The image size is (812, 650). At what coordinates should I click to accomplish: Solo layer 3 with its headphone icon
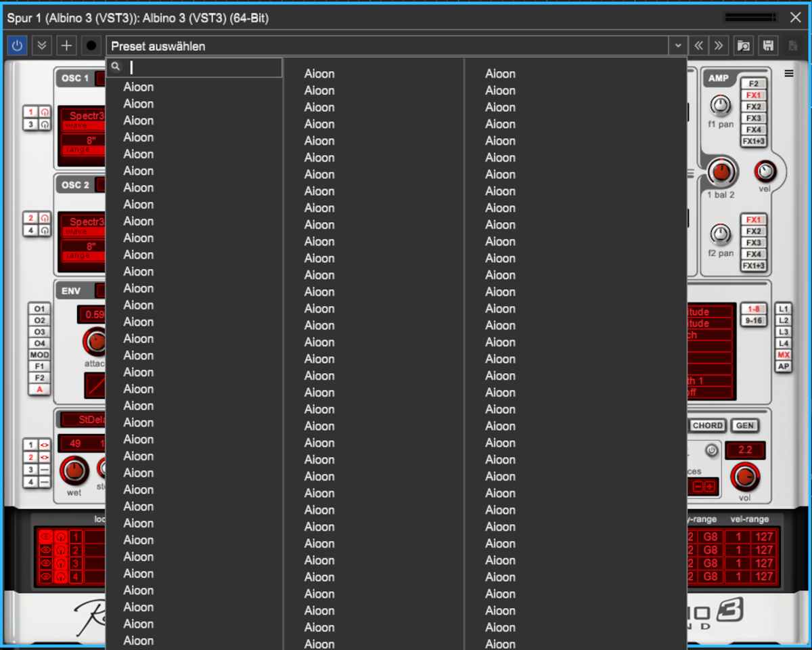tap(61, 564)
